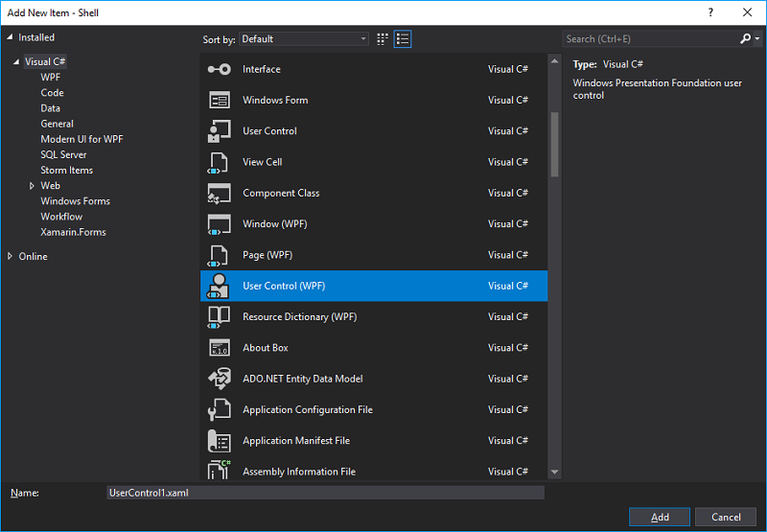
Task: Select the Xamarin.Forms category
Action: pos(74,232)
